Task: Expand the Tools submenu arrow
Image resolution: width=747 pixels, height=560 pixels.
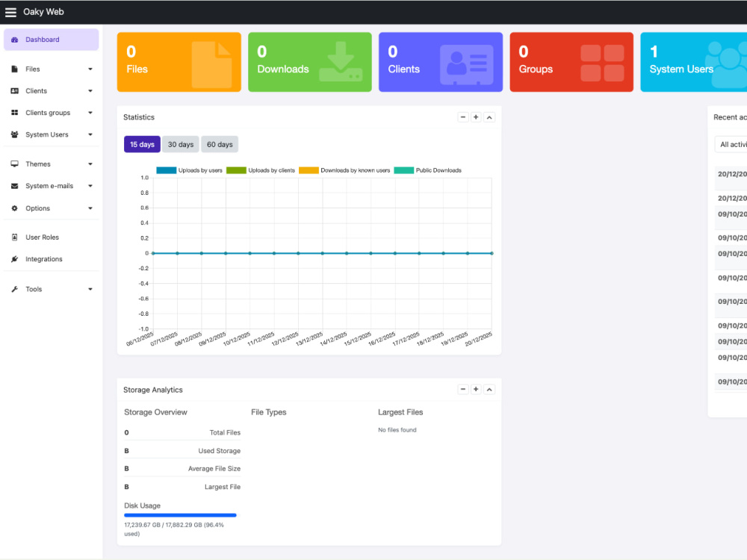Action: pyautogui.click(x=90, y=290)
